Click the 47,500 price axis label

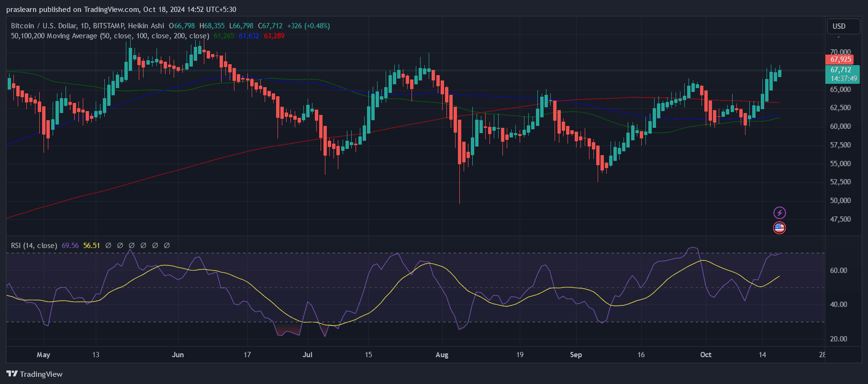point(840,219)
